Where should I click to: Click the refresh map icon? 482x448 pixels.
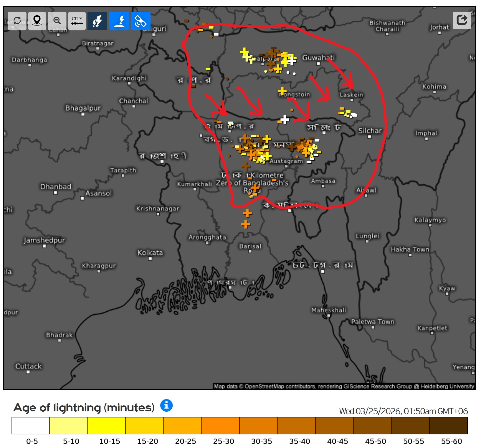(17, 21)
